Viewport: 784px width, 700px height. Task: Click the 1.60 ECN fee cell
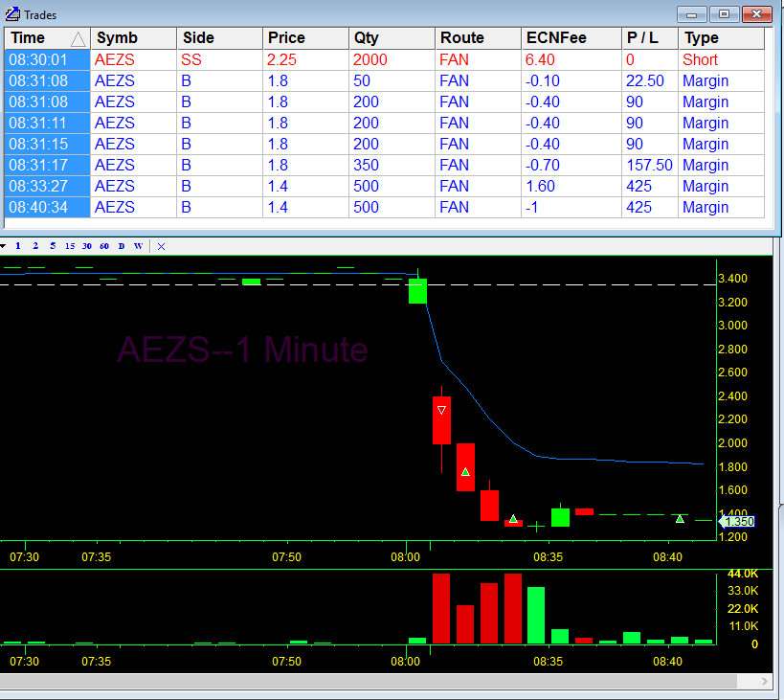(571, 186)
